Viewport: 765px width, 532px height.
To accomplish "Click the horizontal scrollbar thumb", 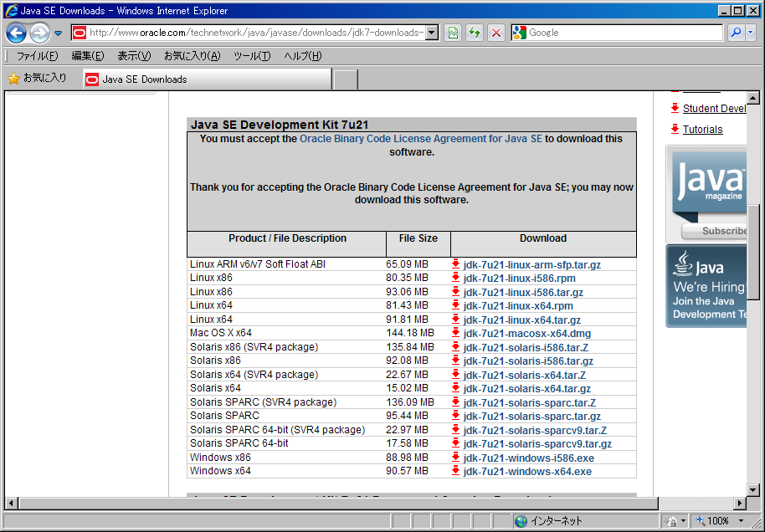I will (338, 503).
